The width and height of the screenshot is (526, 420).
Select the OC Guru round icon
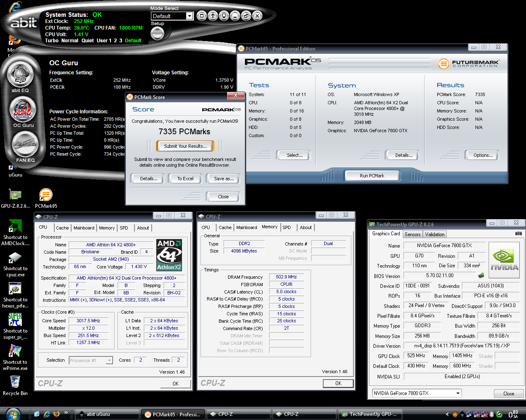point(23,109)
